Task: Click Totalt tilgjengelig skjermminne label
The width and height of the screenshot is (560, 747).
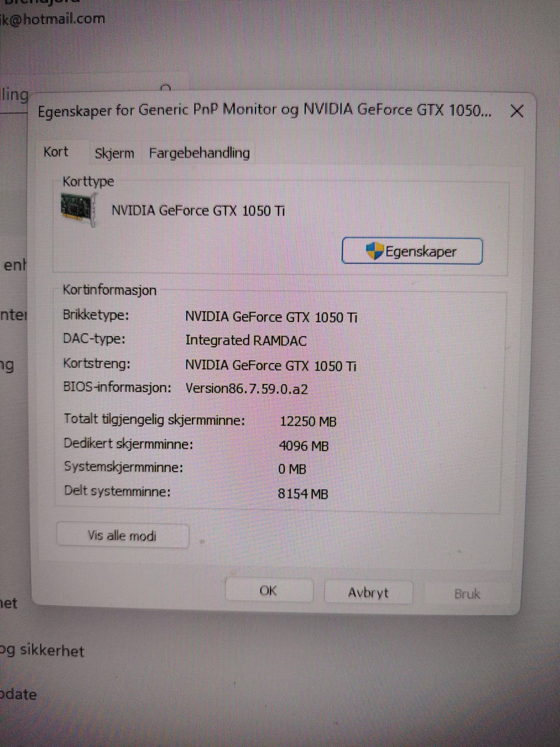Action: pyautogui.click(x=155, y=420)
